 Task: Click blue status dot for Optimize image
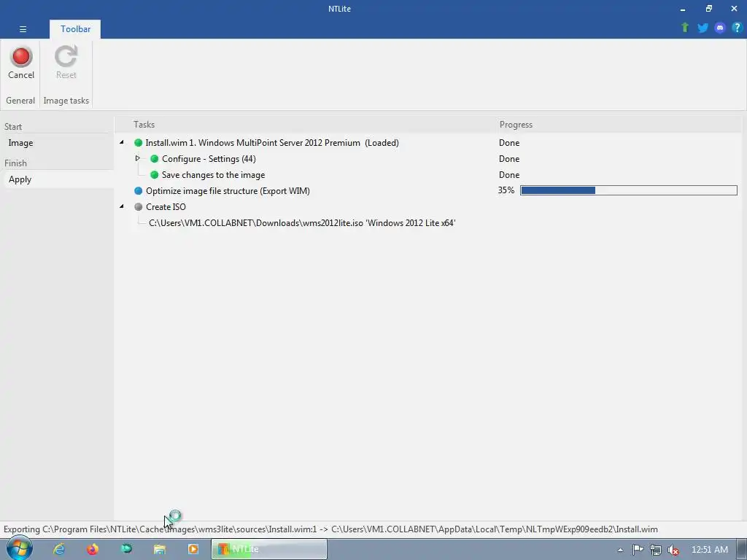click(138, 191)
